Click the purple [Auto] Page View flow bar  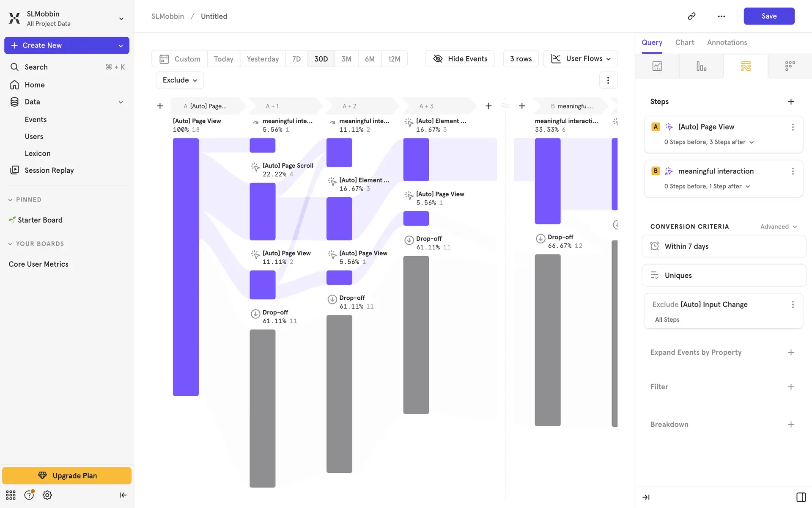tap(186, 267)
